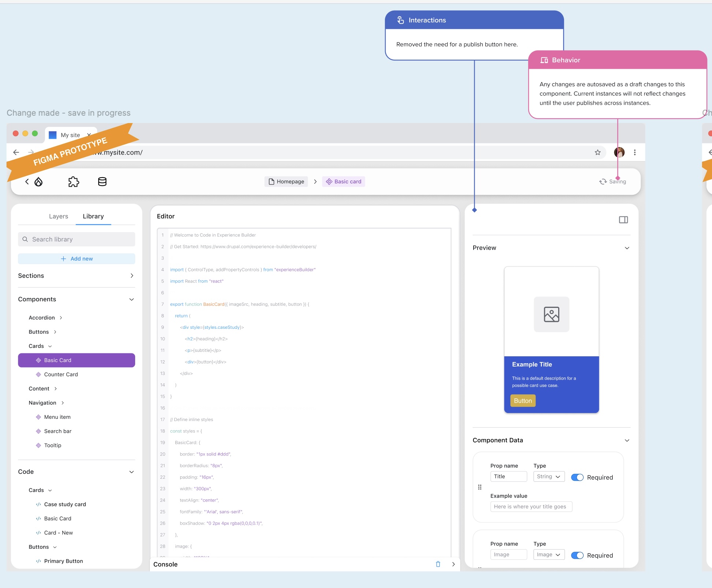Click the Drupal drop logo icon

coord(38,182)
